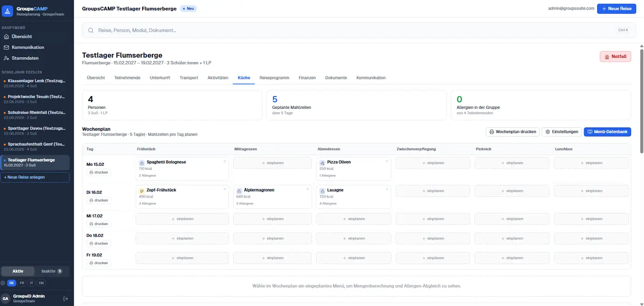Open the Einstellungen for the Wochenplan
Image resolution: width=644 pixels, height=306 pixels.
click(562, 132)
